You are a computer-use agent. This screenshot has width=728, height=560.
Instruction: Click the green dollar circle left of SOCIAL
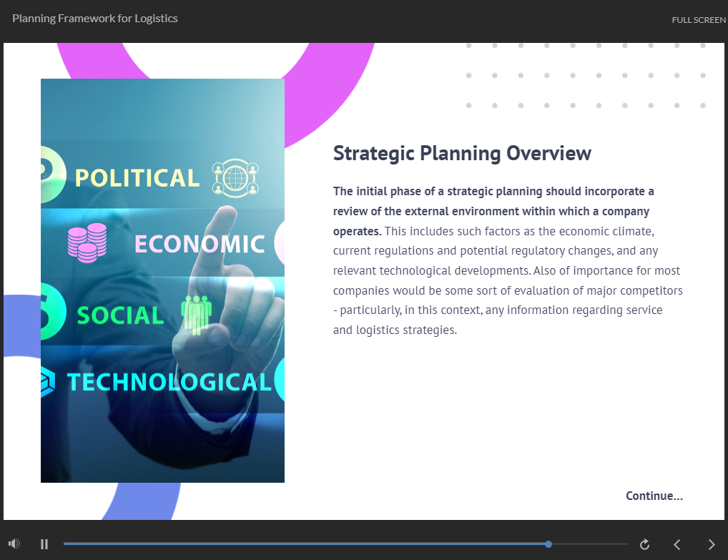click(x=51, y=313)
